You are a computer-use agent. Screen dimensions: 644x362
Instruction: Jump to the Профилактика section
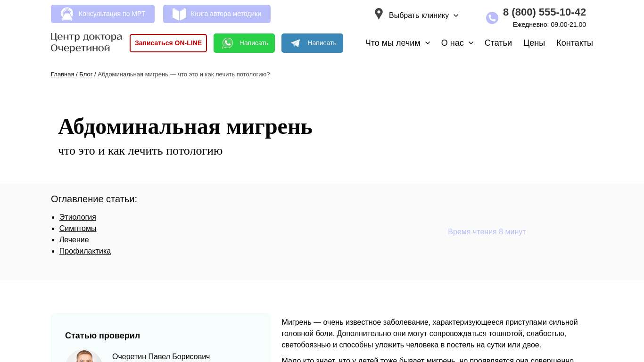coord(85,251)
